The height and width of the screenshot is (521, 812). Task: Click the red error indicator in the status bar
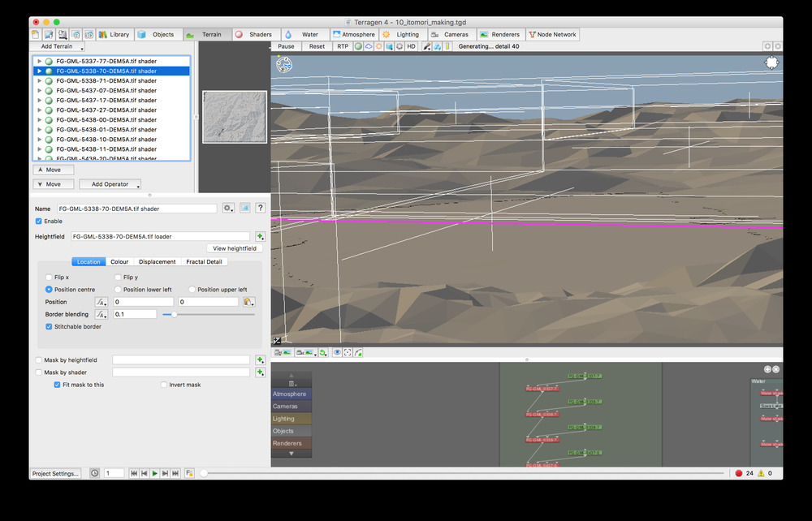739,473
